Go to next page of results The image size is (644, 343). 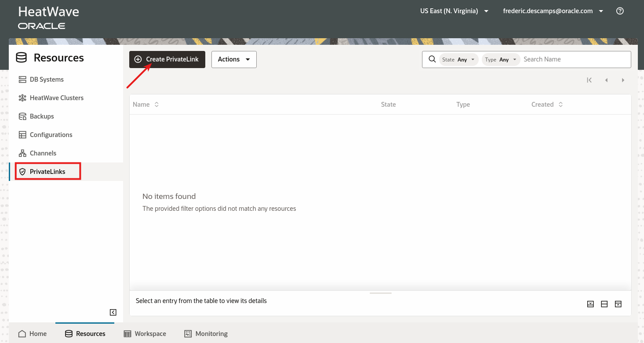pos(623,80)
